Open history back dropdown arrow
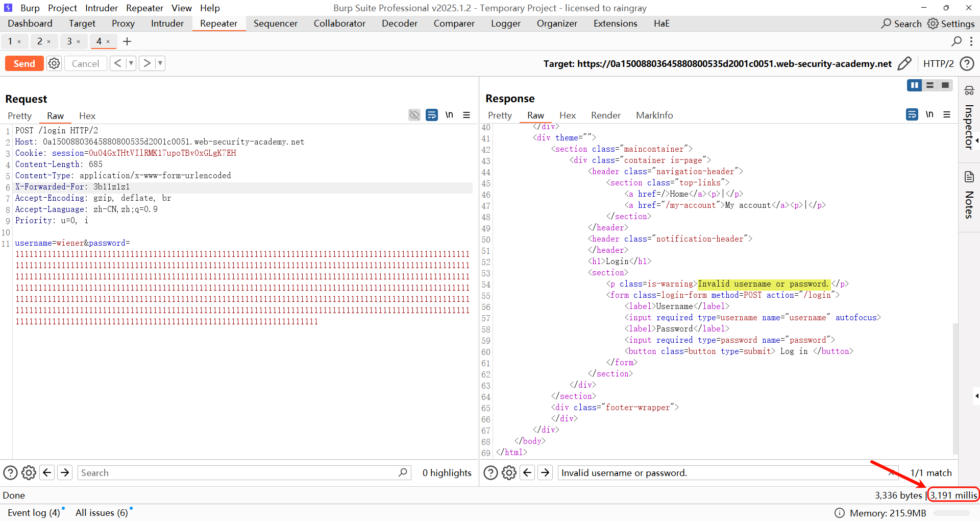The width and height of the screenshot is (980, 521). coord(131,63)
